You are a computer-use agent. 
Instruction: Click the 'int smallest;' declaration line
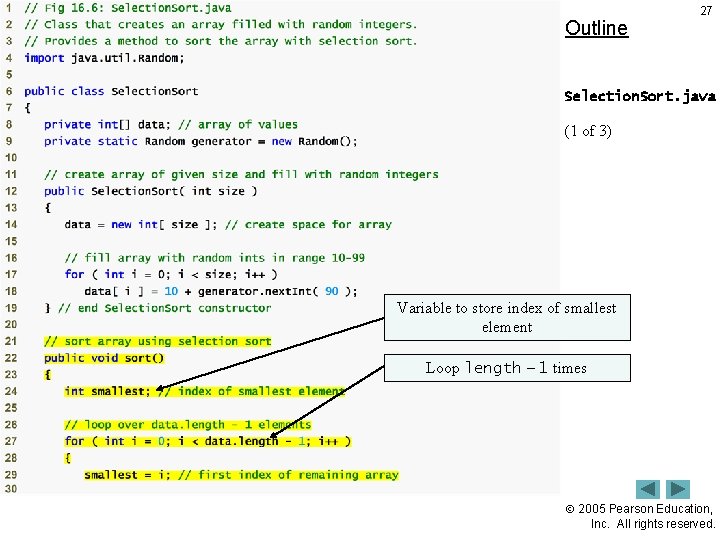coord(204,391)
